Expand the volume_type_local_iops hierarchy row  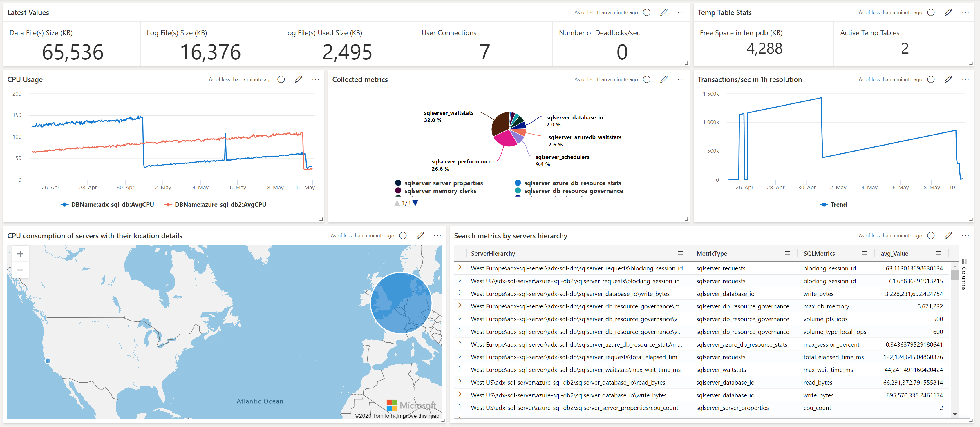[460, 331]
